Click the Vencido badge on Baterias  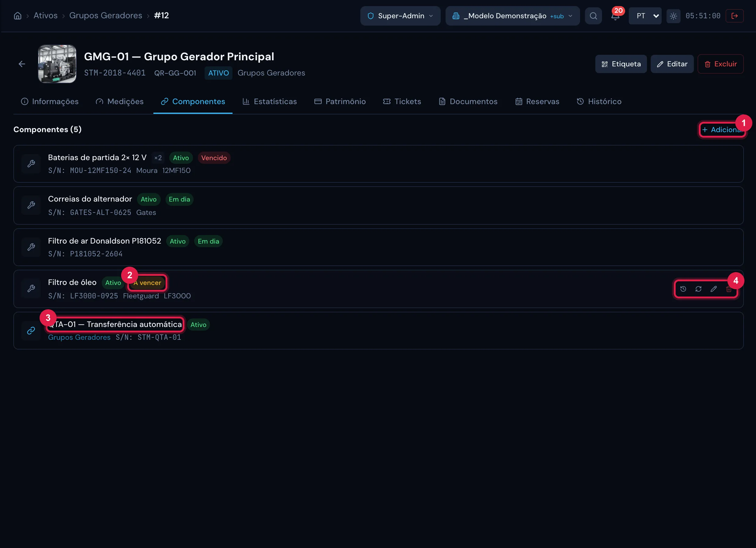(214, 158)
